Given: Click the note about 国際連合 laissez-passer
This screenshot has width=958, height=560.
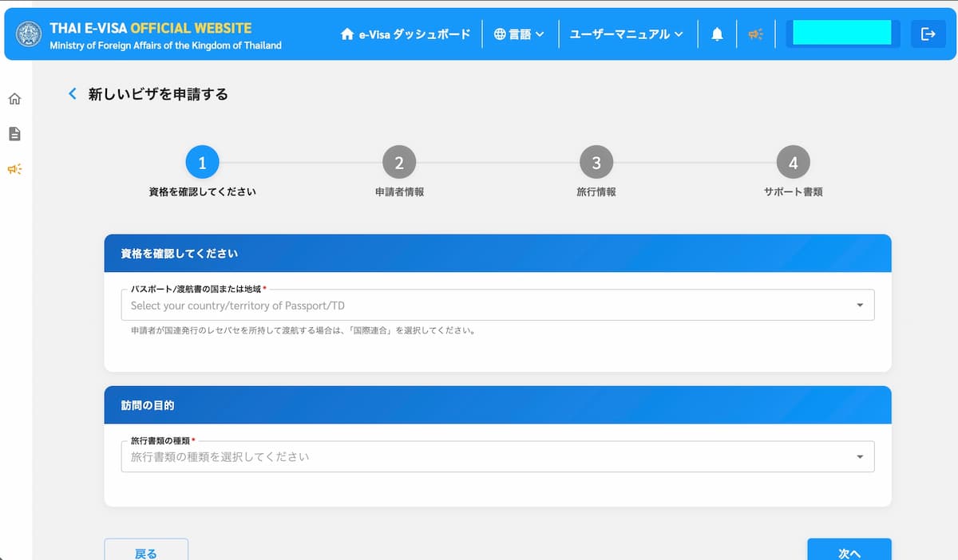Looking at the screenshot, I should coord(303,330).
